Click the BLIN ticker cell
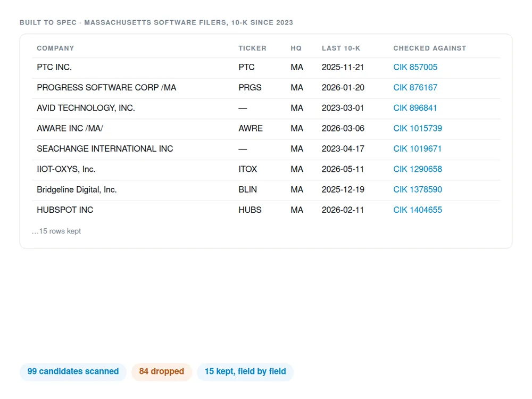The width and height of the screenshot is (532, 399). (x=248, y=189)
